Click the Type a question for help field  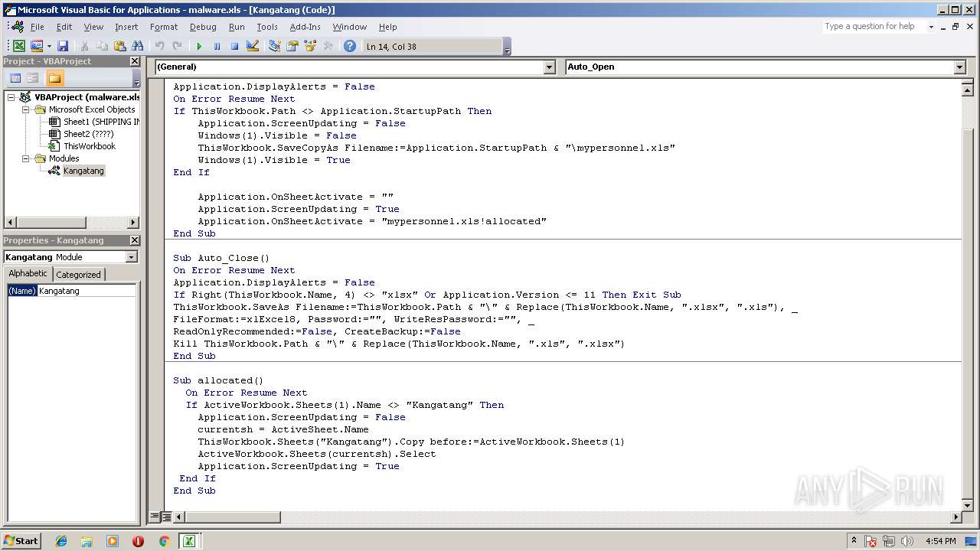(x=873, y=27)
